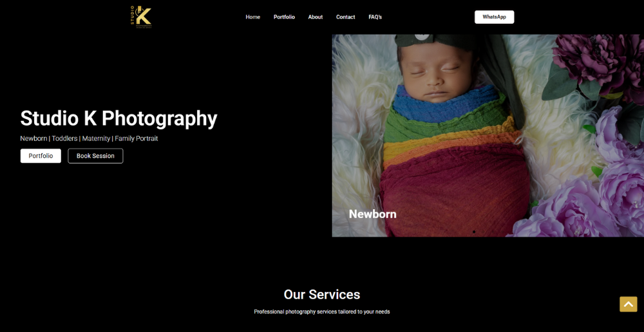644x332 pixels.
Task: Click Maternity in the tagline text
Action: coord(96,139)
